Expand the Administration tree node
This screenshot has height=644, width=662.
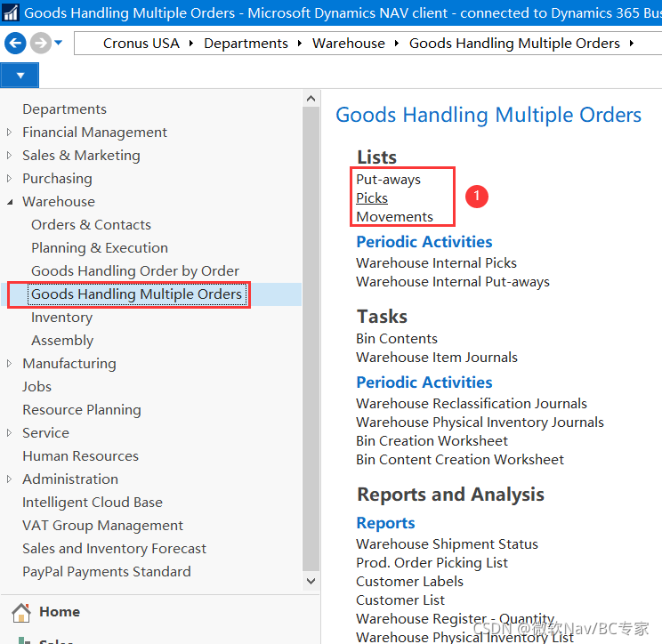click(9, 479)
